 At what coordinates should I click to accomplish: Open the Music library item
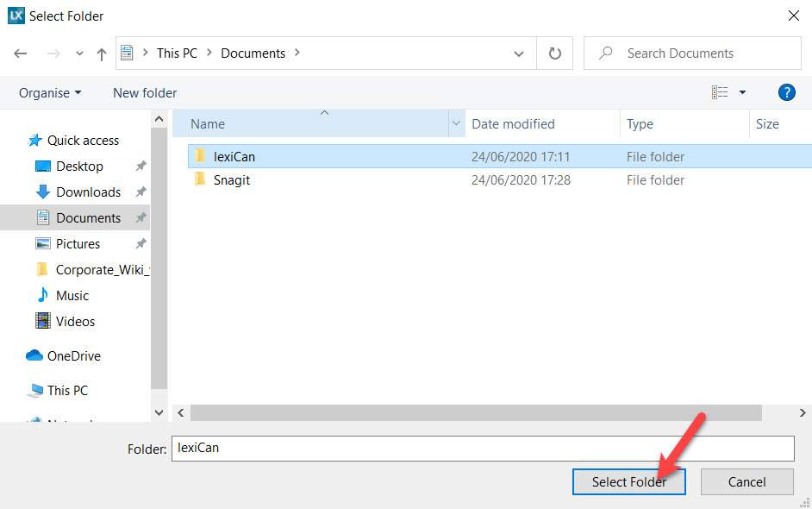point(72,295)
